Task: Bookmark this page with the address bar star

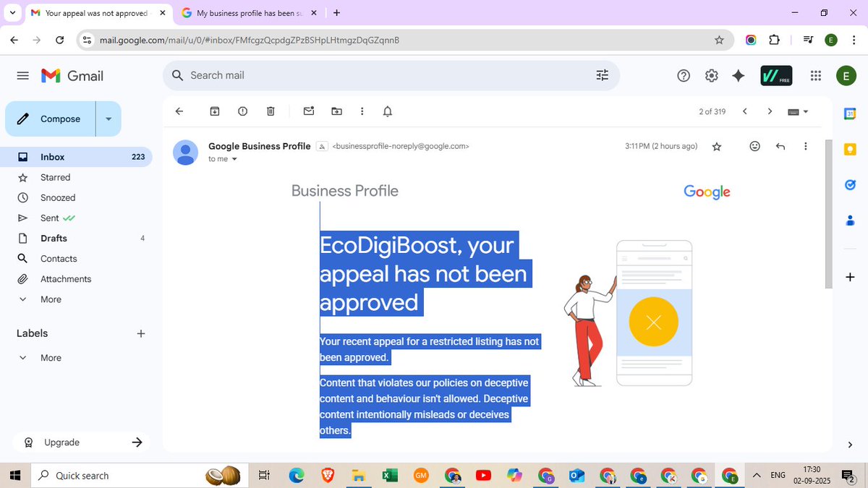Action: pyautogui.click(x=719, y=40)
